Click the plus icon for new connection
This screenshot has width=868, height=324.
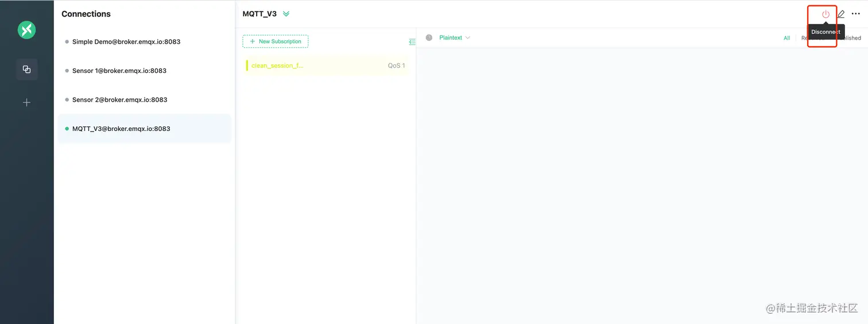coord(26,103)
